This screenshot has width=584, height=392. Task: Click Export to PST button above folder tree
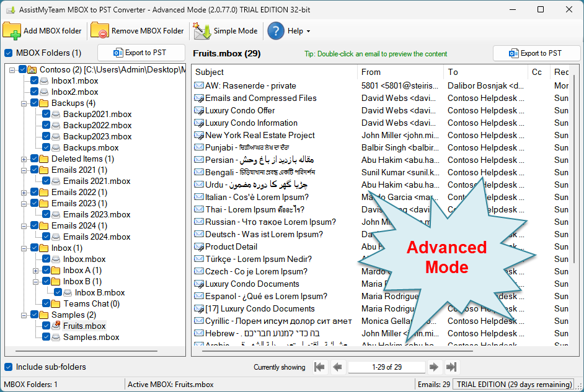[141, 53]
